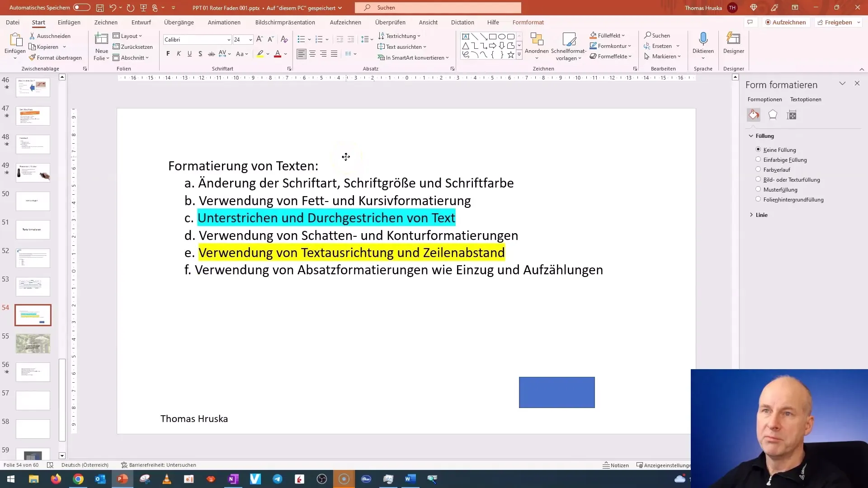The image size is (868, 488).
Task: Open the Layout dropdown
Action: [x=127, y=36]
